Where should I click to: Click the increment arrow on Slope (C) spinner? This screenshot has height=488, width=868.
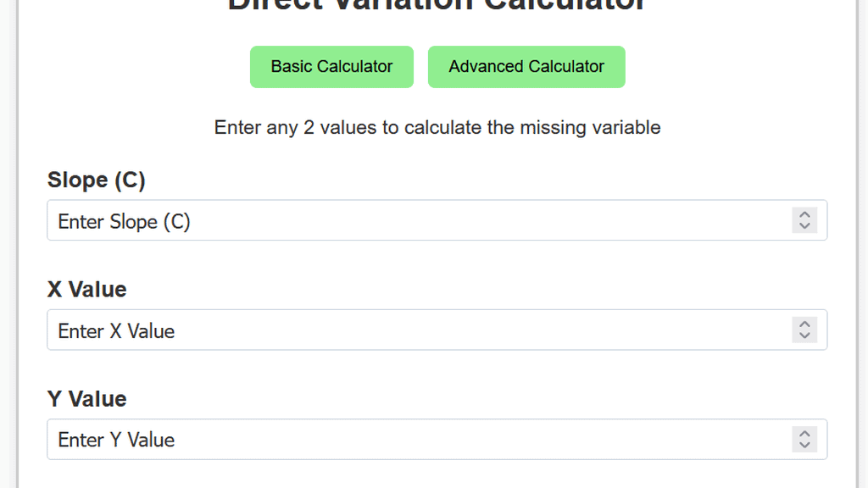tap(804, 215)
